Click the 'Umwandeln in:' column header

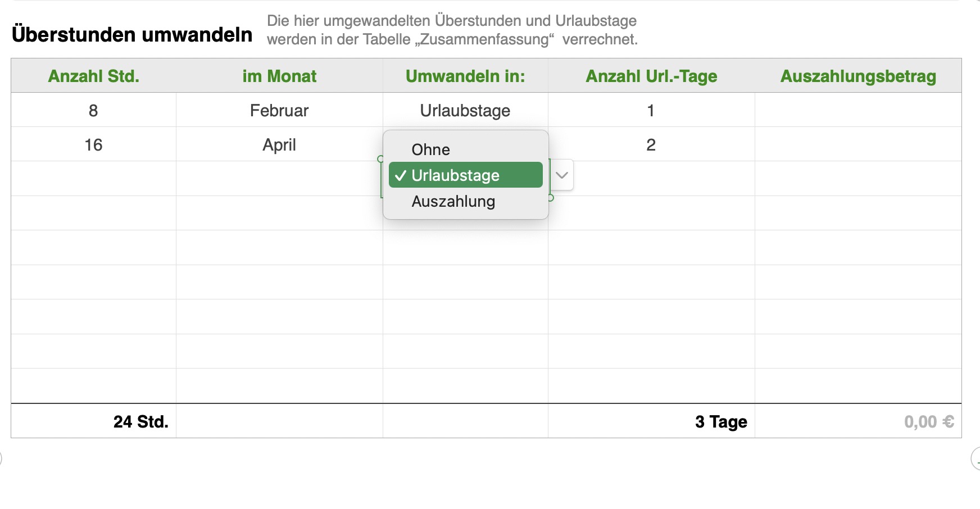click(465, 76)
